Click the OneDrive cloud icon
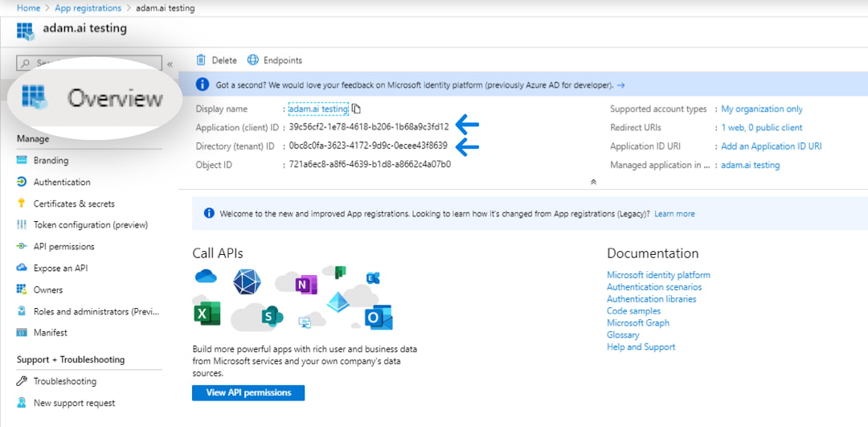Screen dimensions: 868x427 pyautogui.click(x=206, y=276)
